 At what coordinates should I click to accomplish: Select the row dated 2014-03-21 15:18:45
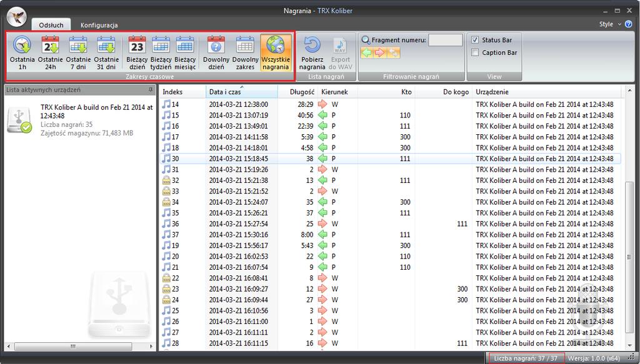coord(391,159)
